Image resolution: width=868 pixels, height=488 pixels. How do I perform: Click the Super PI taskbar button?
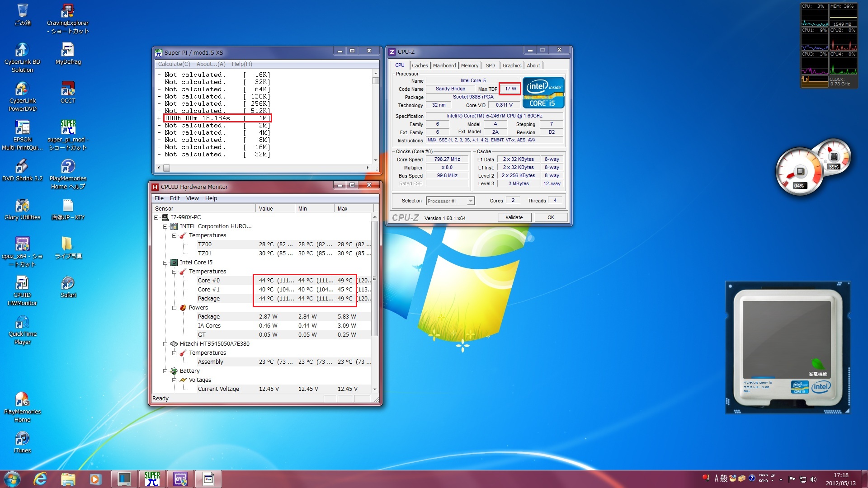(x=152, y=479)
